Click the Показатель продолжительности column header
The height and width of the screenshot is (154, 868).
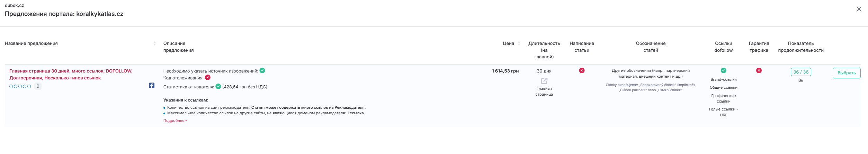pos(800,47)
